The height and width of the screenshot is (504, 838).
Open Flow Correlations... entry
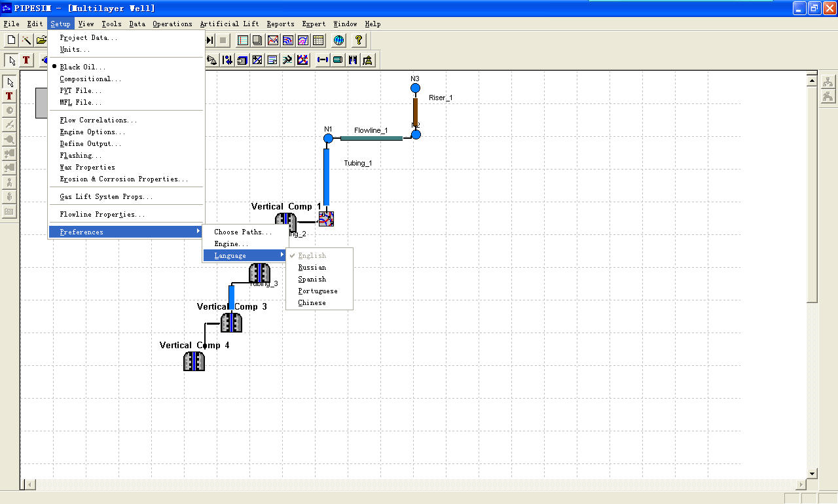click(x=127, y=120)
